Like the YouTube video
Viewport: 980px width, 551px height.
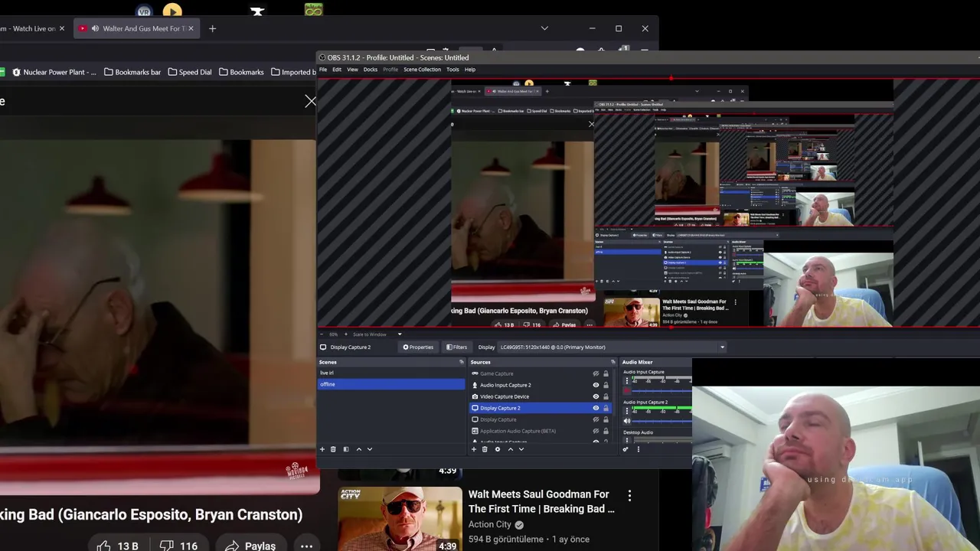117,546
